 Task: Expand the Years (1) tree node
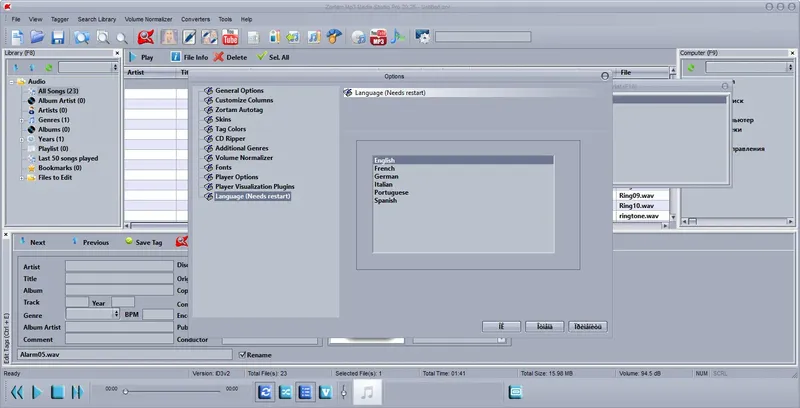click(x=21, y=139)
